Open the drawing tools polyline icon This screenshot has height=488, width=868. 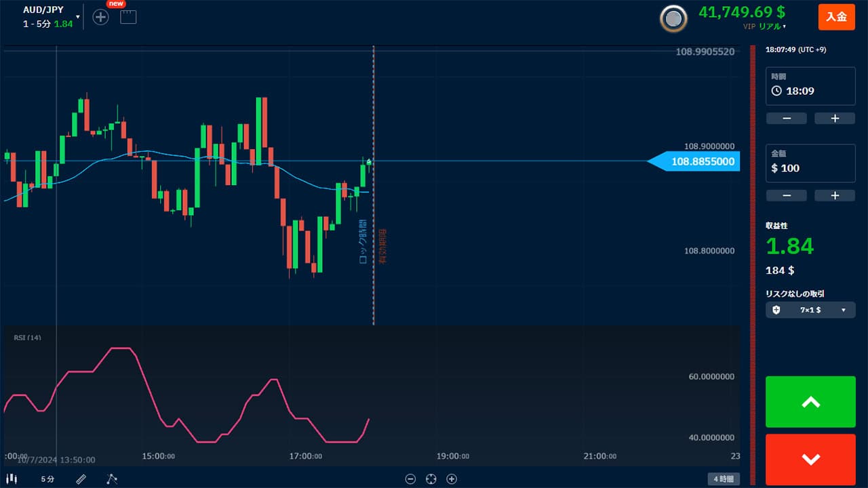pyautogui.click(x=112, y=479)
